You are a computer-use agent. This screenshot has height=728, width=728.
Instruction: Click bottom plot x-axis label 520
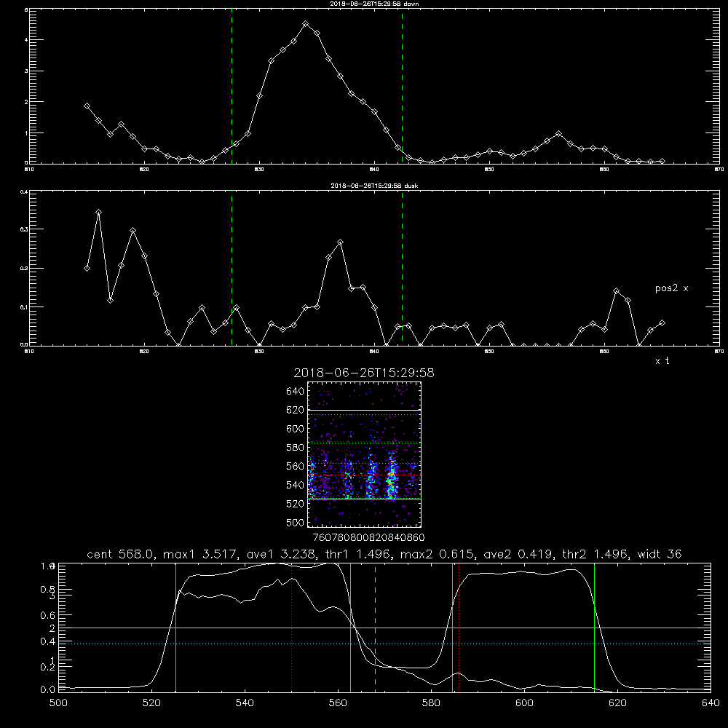click(152, 703)
